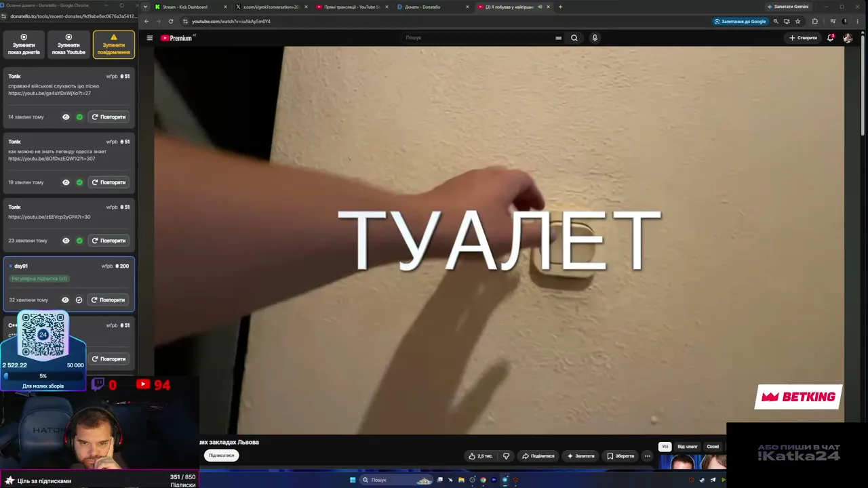Bookmark this page with the star icon
The height and width of the screenshot is (488, 868).
click(797, 21)
